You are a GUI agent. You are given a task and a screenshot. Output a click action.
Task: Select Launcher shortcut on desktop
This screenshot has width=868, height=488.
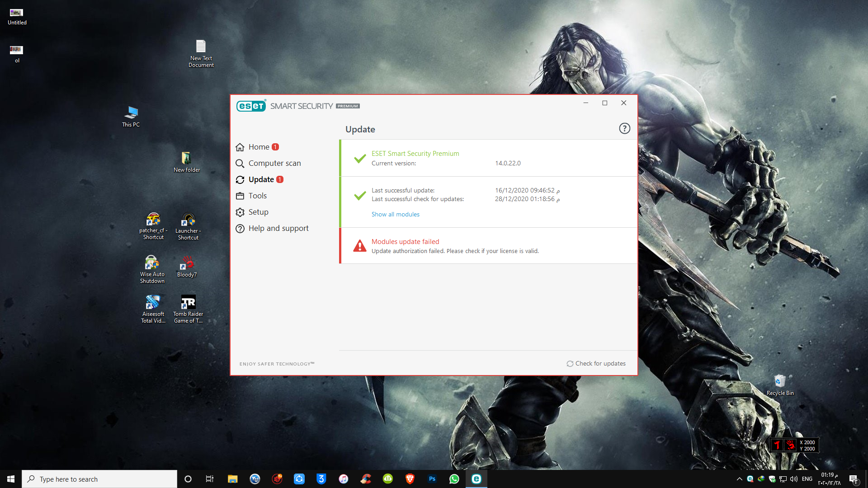coord(188,226)
